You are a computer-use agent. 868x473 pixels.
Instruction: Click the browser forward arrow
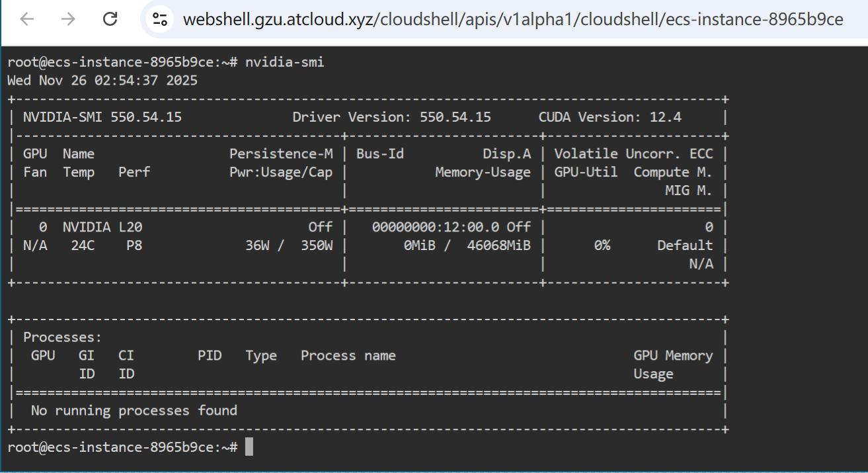click(68, 19)
